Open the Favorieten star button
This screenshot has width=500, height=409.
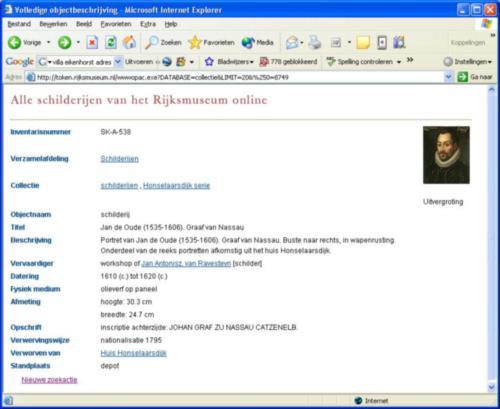coord(211,42)
